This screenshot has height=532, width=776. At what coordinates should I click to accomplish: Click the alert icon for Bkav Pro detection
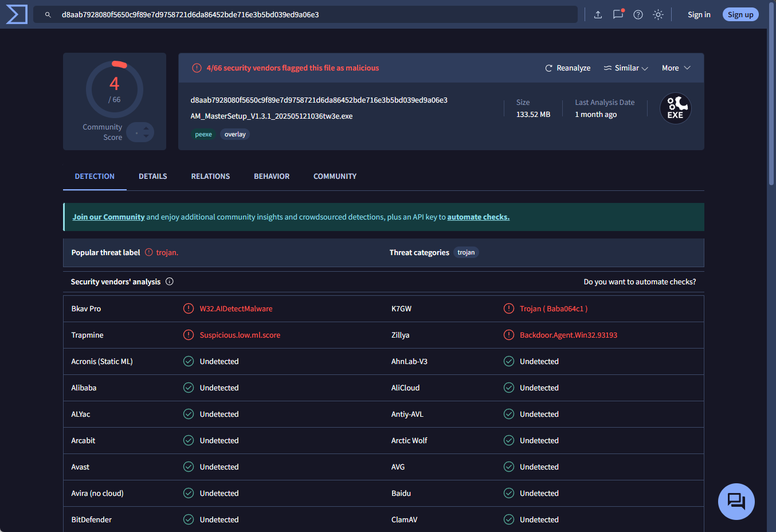pyautogui.click(x=189, y=308)
